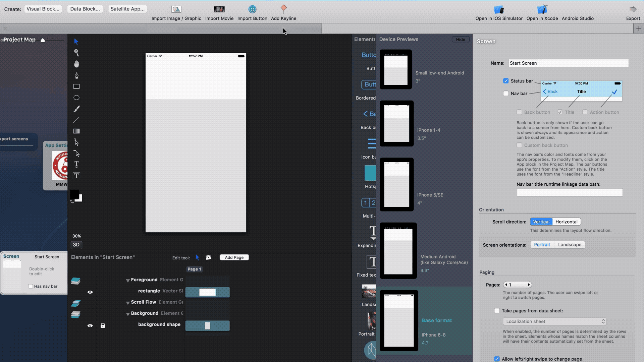Select Vertical scroll direction toggle
Screen dimensions: 644x362
[x=541, y=222]
